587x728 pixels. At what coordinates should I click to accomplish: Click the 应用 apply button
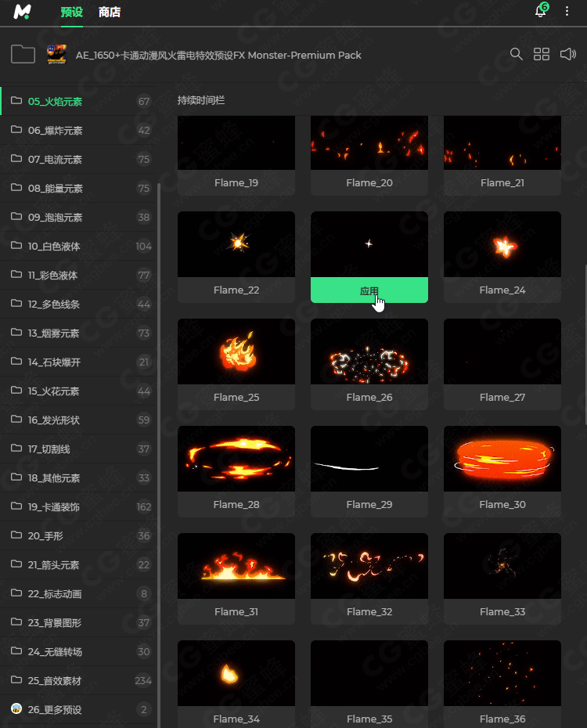(x=369, y=290)
